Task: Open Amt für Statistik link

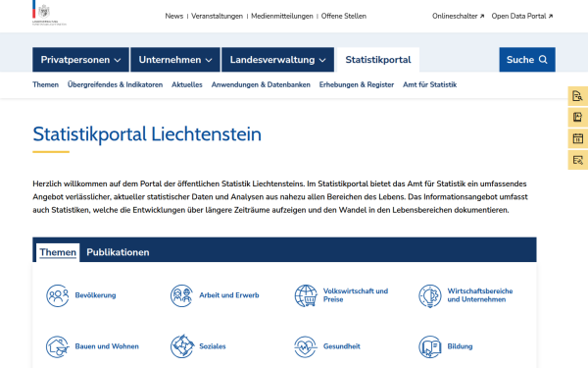Action: [x=430, y=84]
